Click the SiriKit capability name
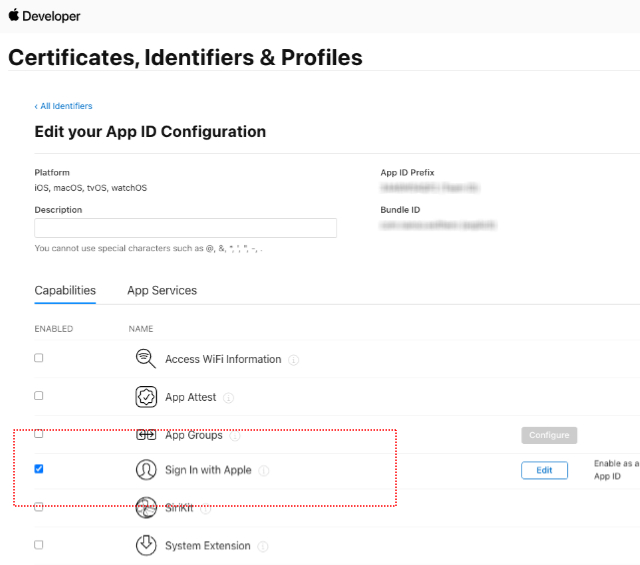This screenshot has height=565, width=640. point(179,508)
